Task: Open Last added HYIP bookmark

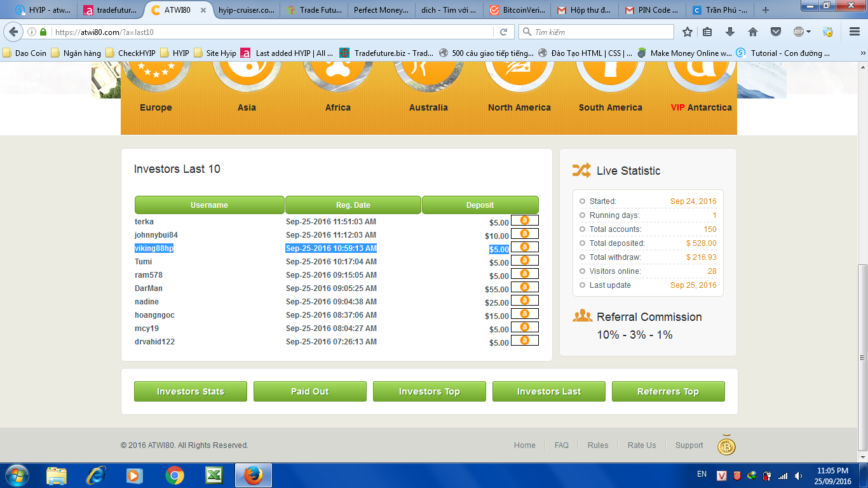Action: point(287,53)
